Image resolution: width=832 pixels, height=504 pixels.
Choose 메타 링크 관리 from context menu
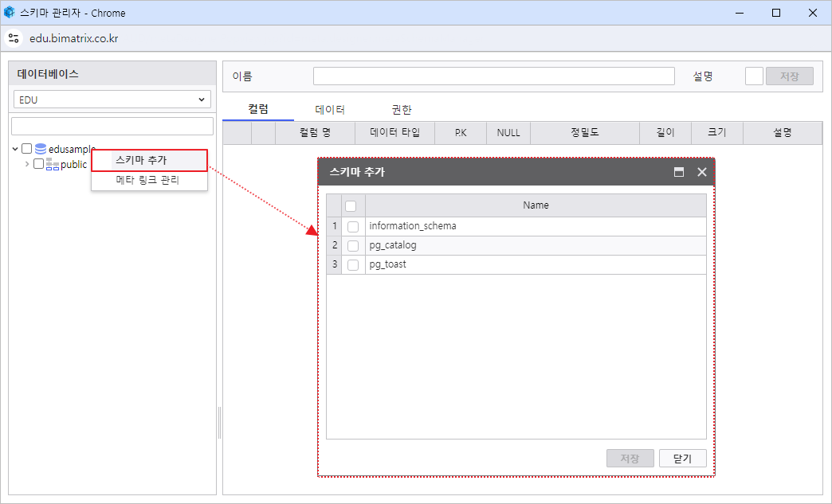(x=150, y=180)
